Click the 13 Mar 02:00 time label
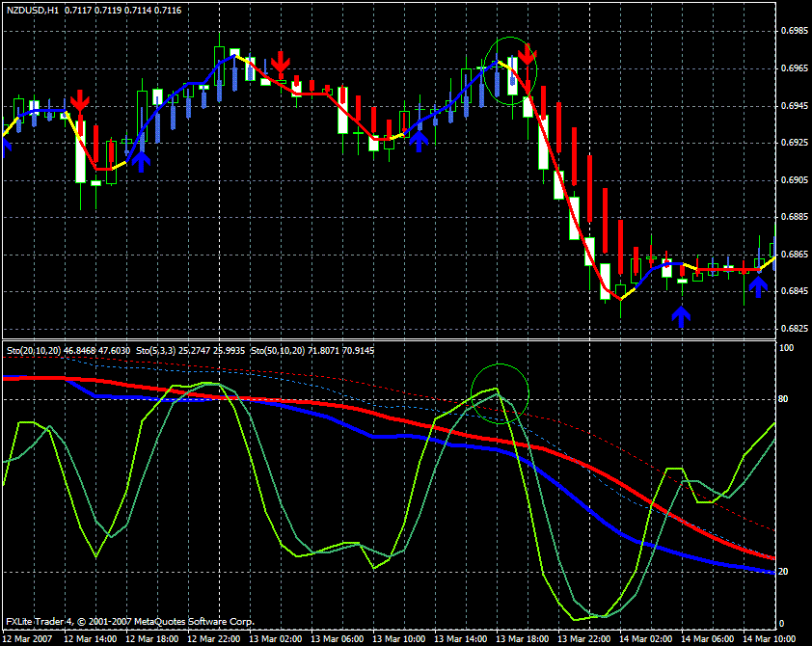 275,638
